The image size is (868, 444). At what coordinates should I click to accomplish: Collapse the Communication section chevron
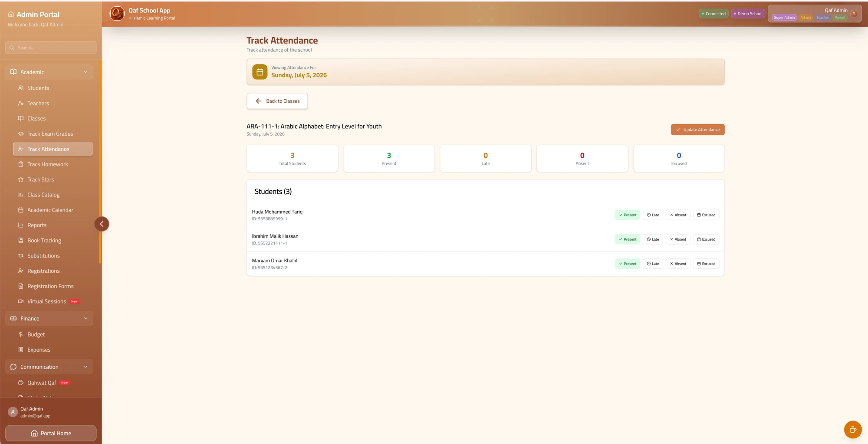(x=85, y=367)
